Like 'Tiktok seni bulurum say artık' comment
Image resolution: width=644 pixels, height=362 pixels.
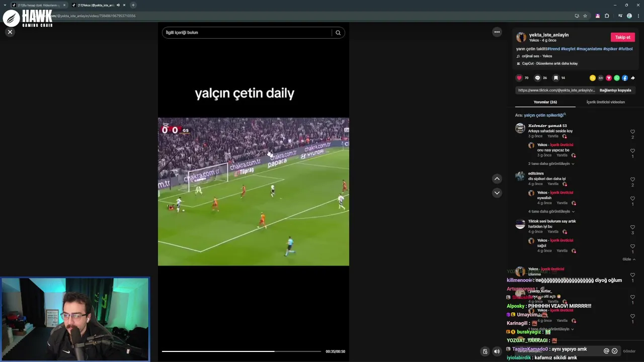click(632, 227)
